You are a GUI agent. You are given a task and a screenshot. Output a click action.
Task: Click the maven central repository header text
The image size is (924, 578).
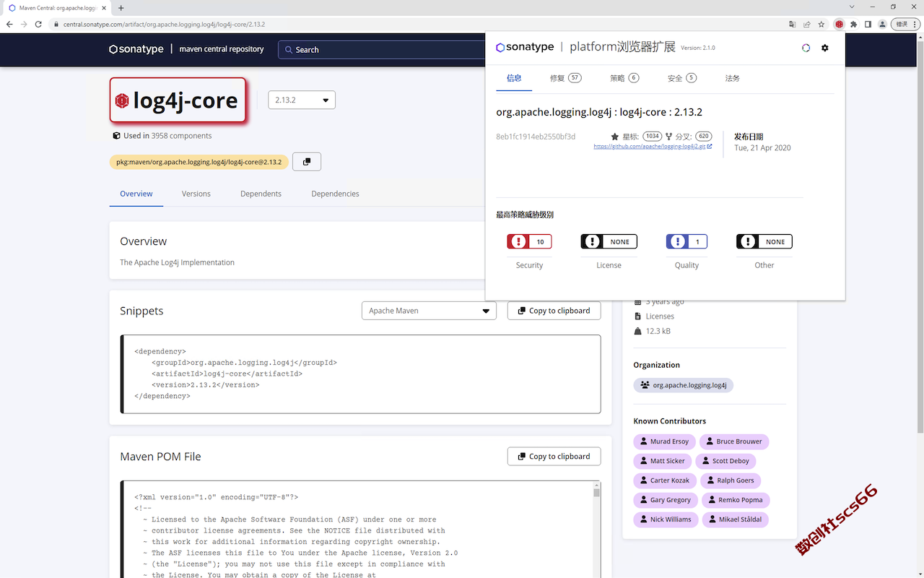click(x=222, y=49)
